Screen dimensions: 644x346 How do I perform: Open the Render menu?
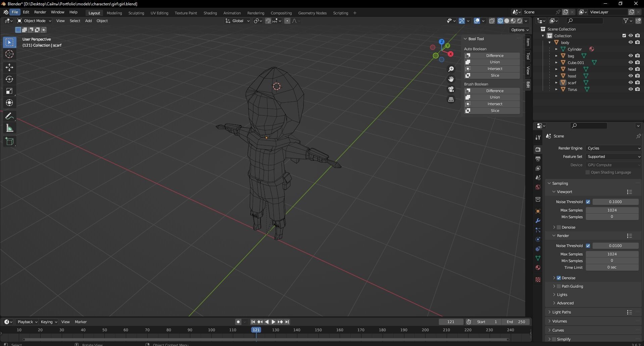click(x=40, y=12)
